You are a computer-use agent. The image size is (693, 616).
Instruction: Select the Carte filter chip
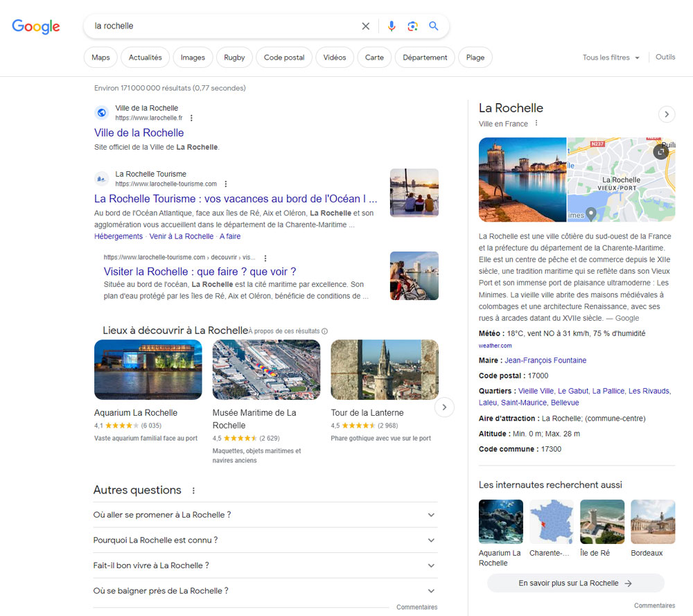pyautogui.click(x=374, y=58)
